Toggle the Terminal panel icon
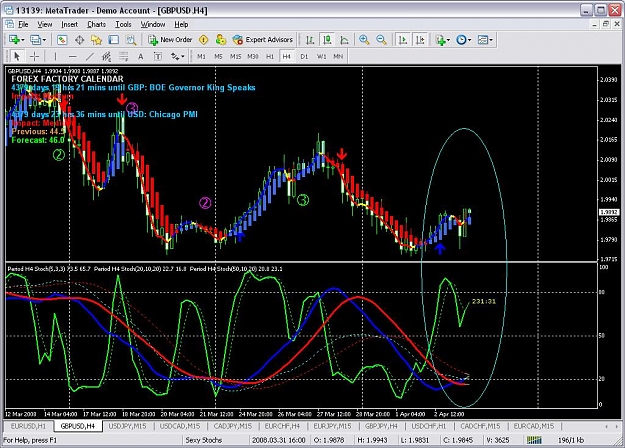This screenshot has height=448, width=625. (x=114, y=40)
